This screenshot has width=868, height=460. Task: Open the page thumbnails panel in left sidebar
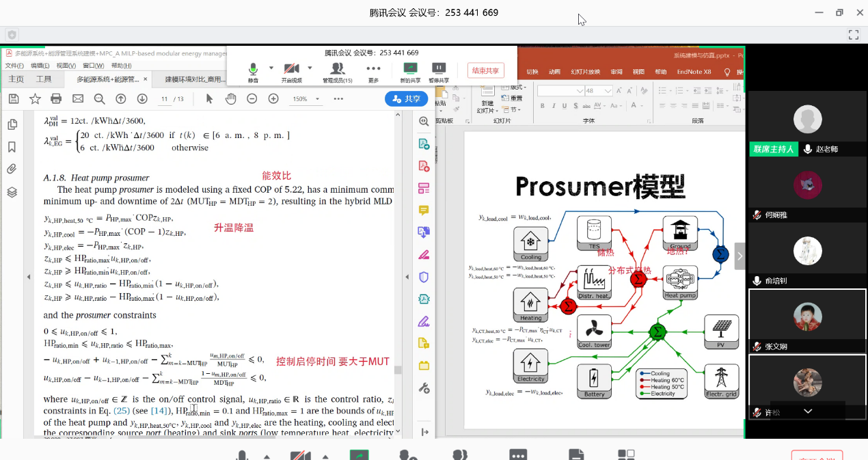coord(12,124)
